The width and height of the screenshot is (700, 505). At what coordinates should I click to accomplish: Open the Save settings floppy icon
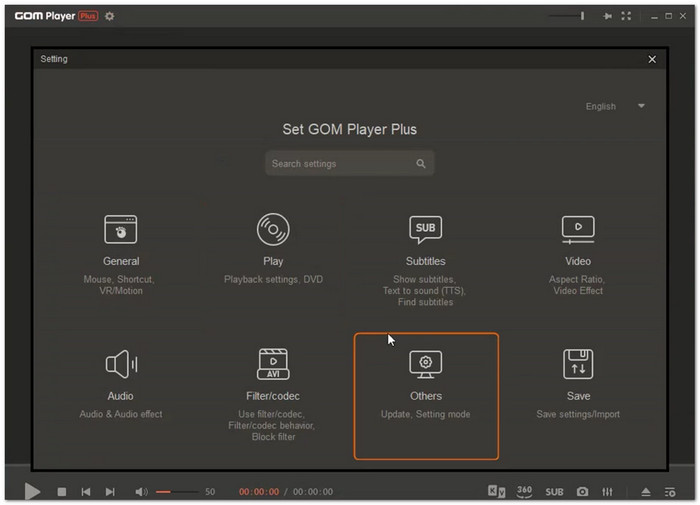click(578, 364)
